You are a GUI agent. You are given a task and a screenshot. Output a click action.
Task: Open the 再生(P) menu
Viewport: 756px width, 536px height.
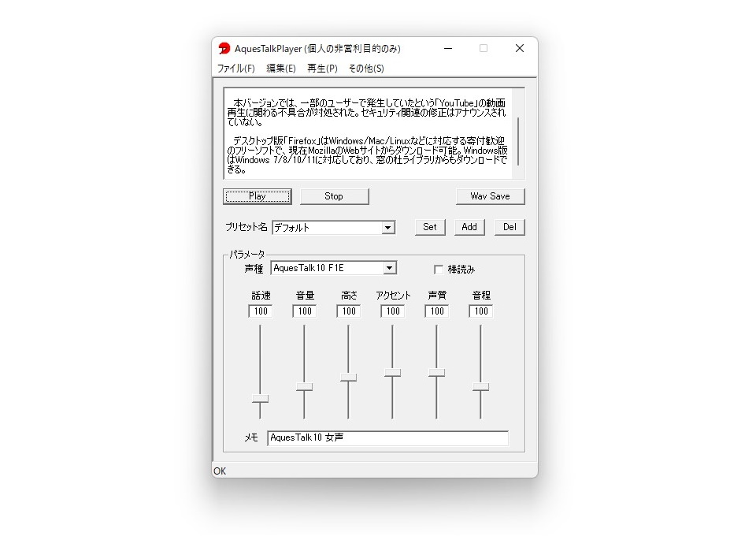[321, 69]
